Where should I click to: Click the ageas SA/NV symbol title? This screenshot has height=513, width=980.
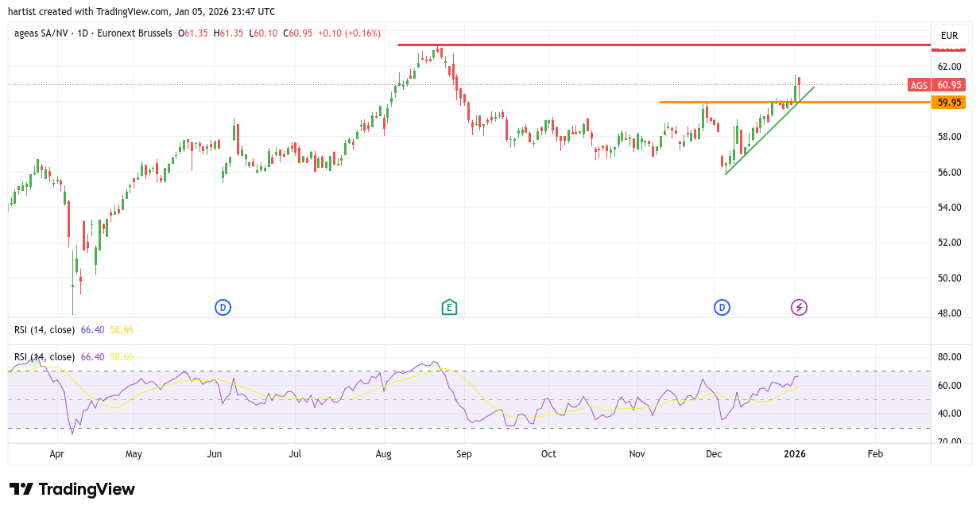pos(43,33)
